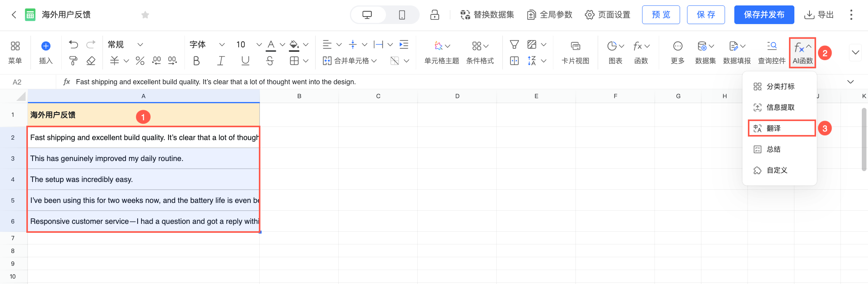Open 查询控件 query control
This screenshot has width=868, height=284.
click(772, 52)
